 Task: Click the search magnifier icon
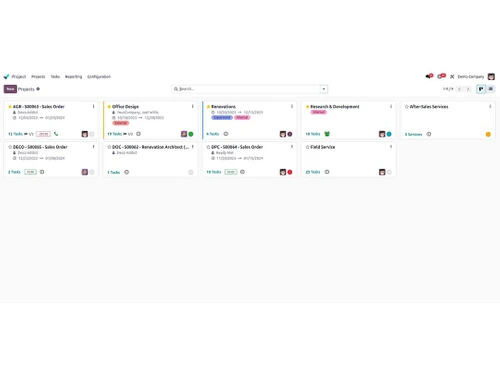176,89
